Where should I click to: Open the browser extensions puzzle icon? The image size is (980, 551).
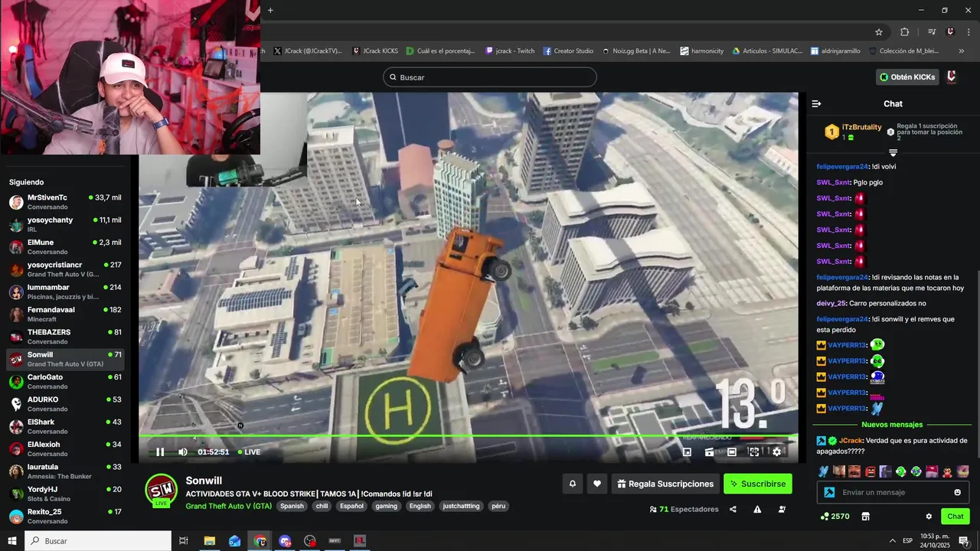tap(904, 32)
